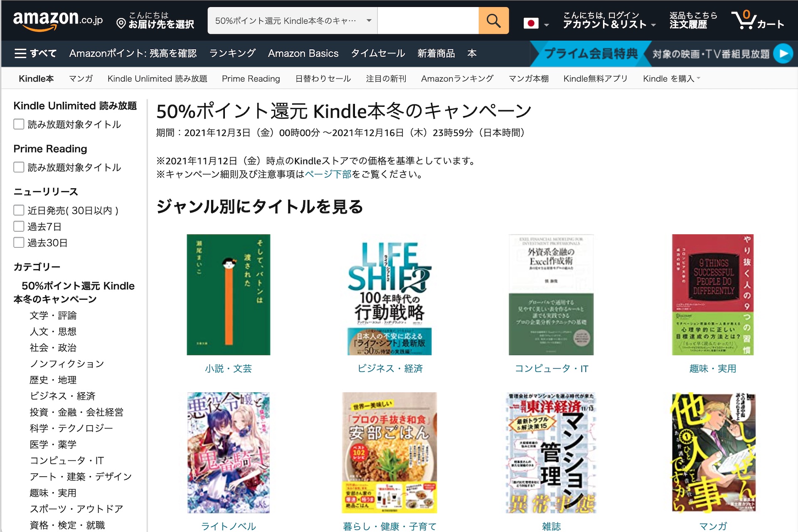Select タイムセール in navigation bar

(x=378, y=54)
